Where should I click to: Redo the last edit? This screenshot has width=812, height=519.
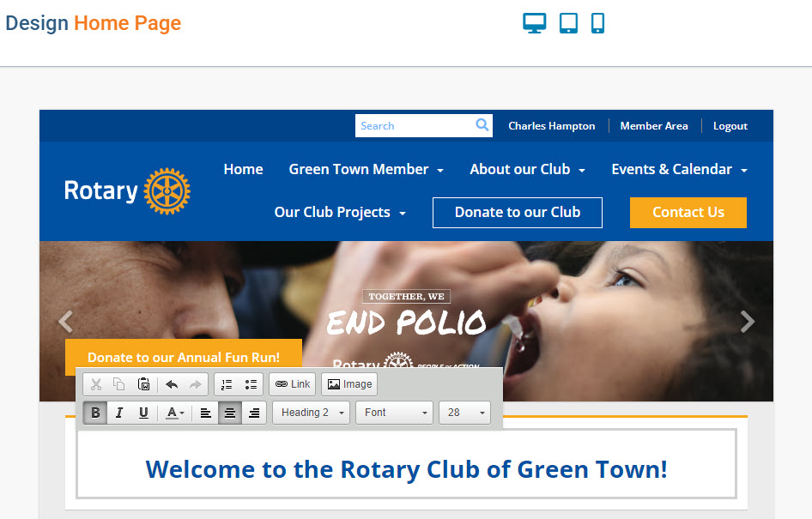pos(195,384)
